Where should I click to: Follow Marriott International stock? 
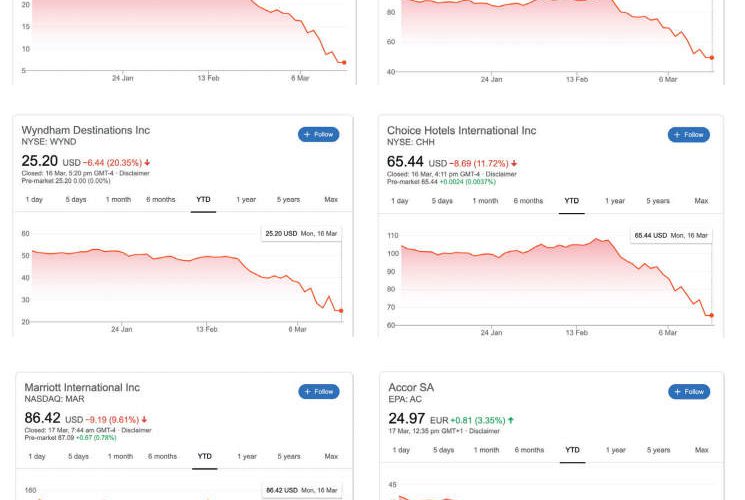pyautogui.click(x=318, y=392)
